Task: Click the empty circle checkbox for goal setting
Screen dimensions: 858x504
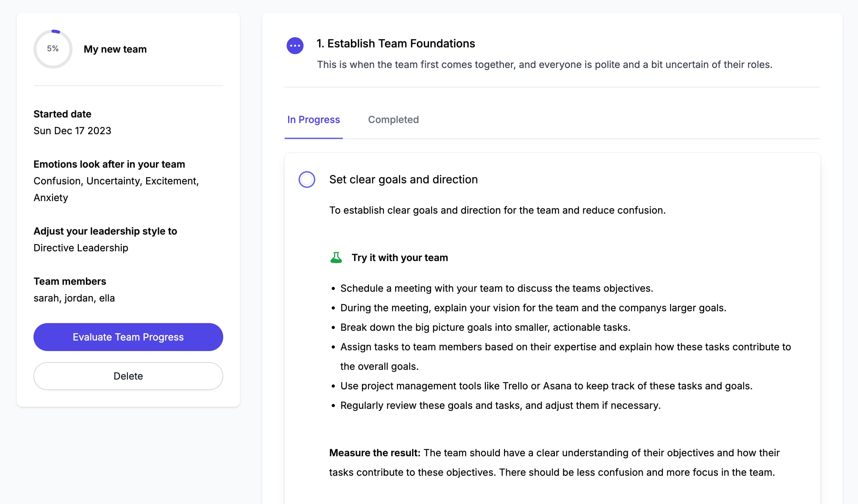Action: [306, 179]
